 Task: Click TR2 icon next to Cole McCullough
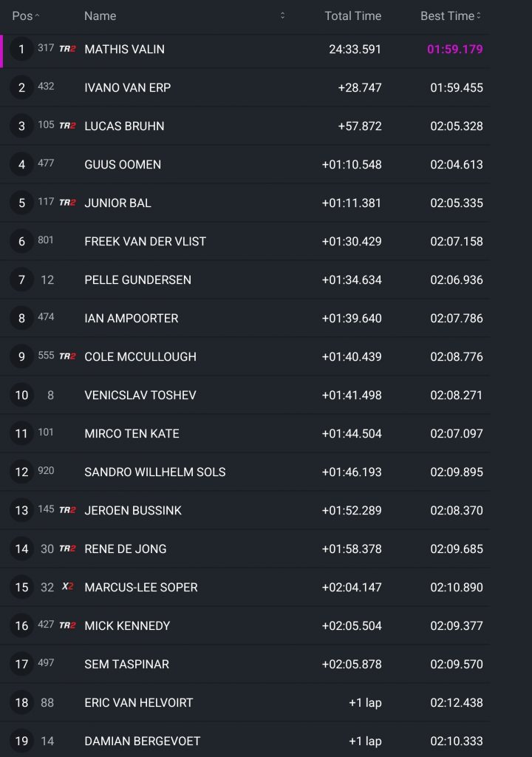pyautogui.click(x=67, y=356)
